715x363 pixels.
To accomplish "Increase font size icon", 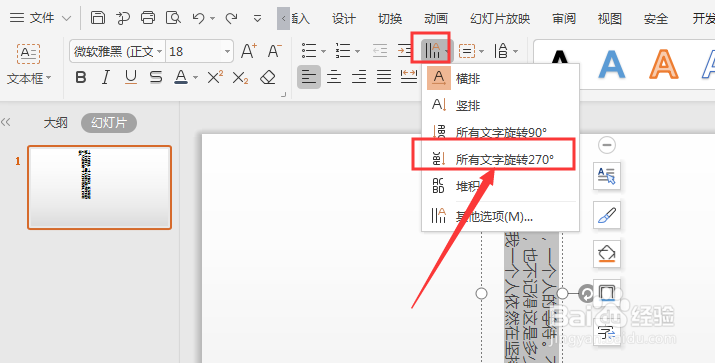I will [249, 51].
